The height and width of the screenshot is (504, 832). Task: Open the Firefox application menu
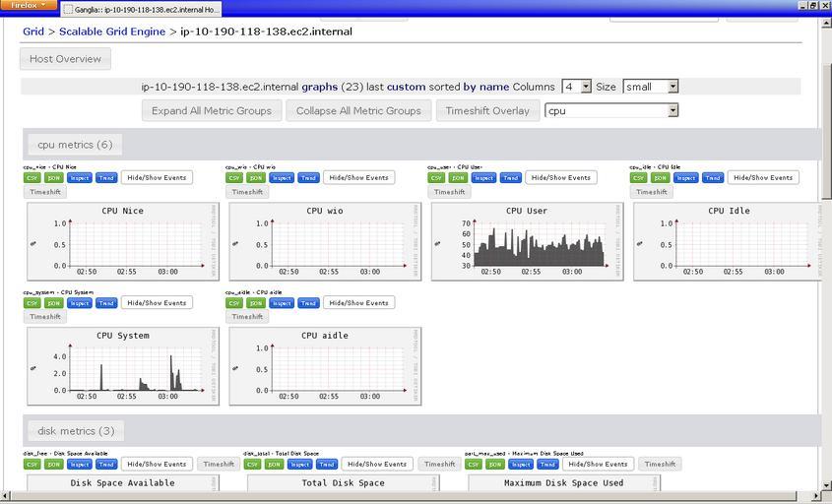pyautogui.click(x=27, y=6)
